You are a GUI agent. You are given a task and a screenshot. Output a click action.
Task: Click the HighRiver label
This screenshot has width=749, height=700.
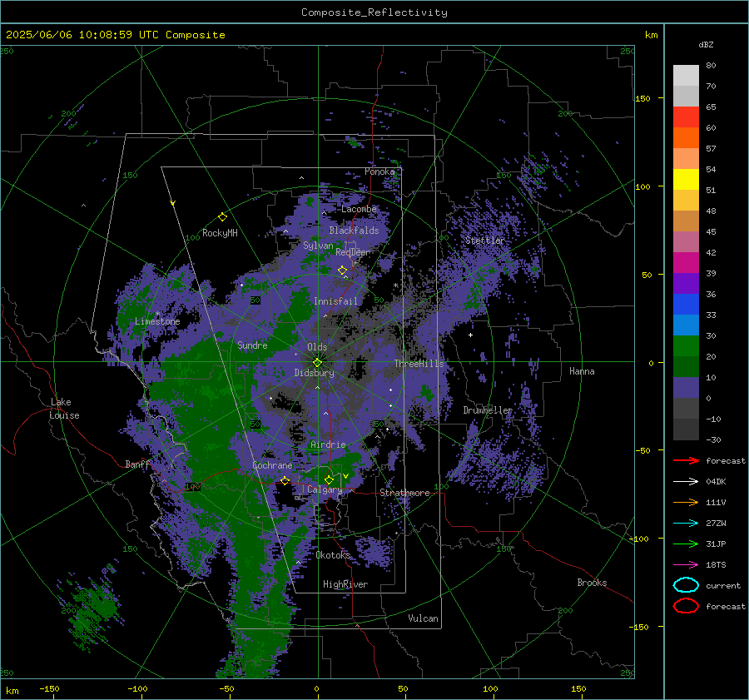(345, 584)
